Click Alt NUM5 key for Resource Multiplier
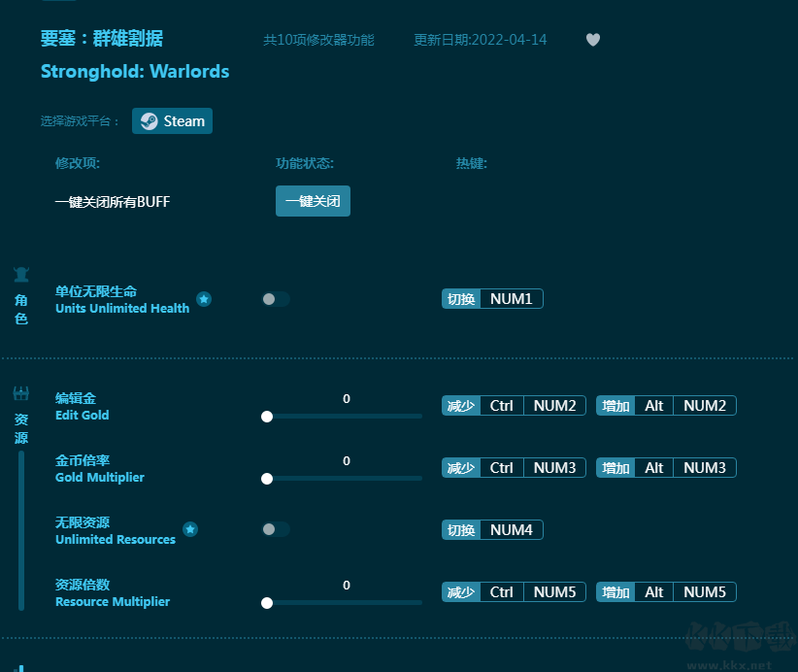Screen dimensions: 798x672 pyautogui.click(x=704, y=592)
